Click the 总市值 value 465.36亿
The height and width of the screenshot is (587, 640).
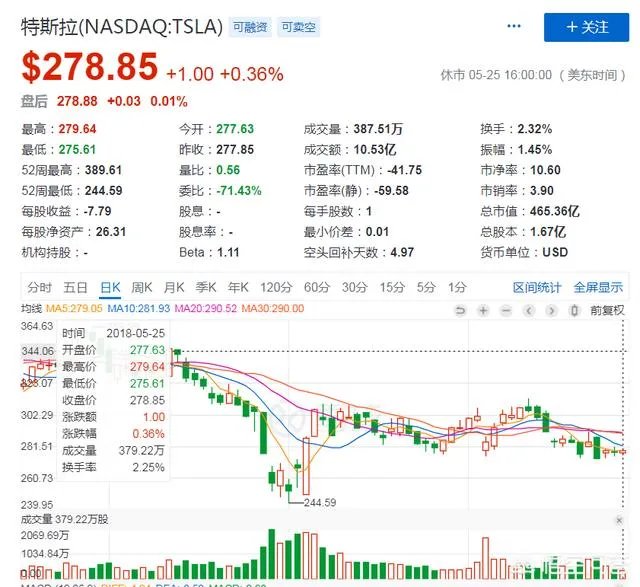(554, 211)
